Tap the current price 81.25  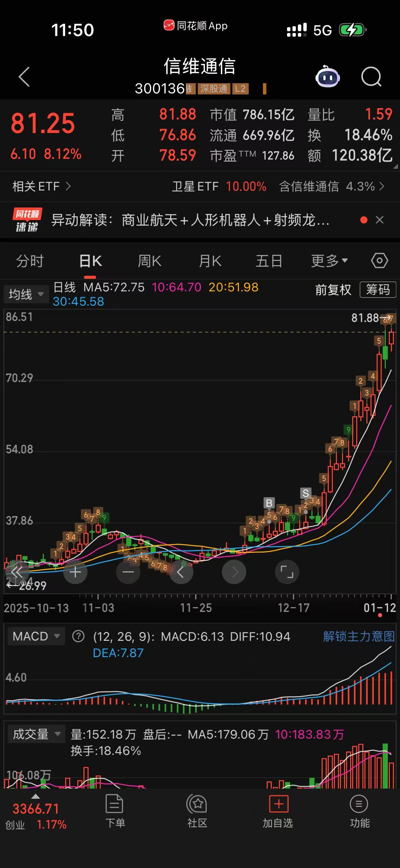pos(43,123)
